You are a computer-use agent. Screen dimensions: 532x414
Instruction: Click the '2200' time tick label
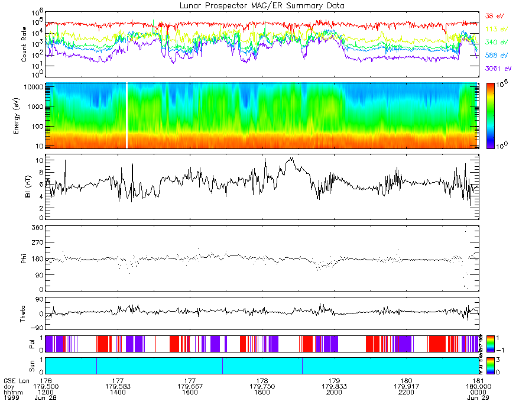(x=407, y=392)
